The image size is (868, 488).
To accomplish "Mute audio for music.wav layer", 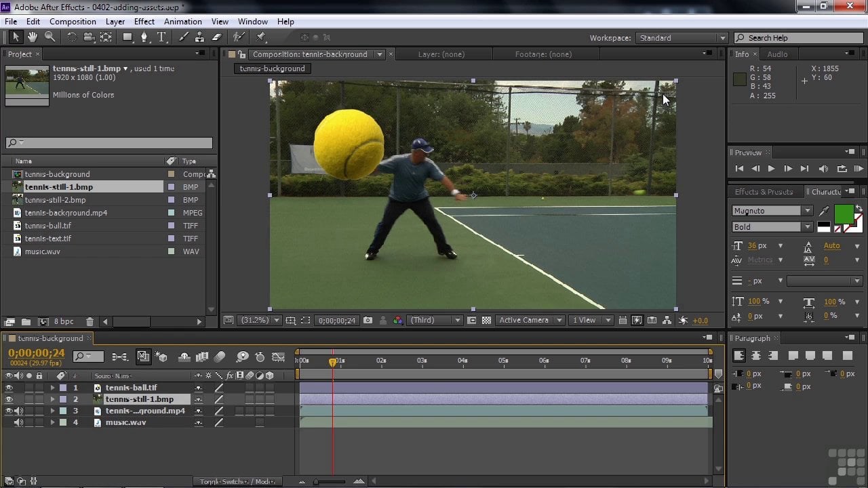I will 18,422.
